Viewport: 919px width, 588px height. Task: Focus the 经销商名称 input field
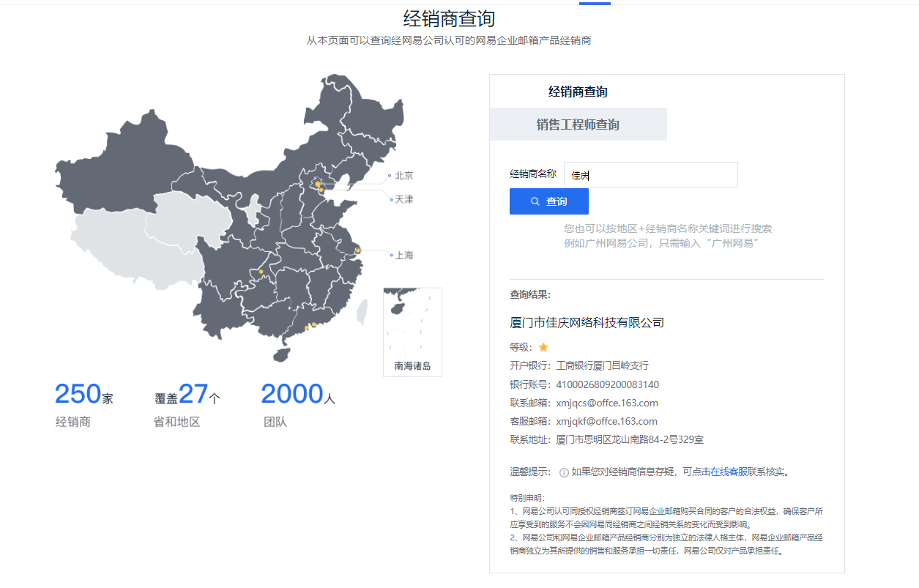click(650, 175)
